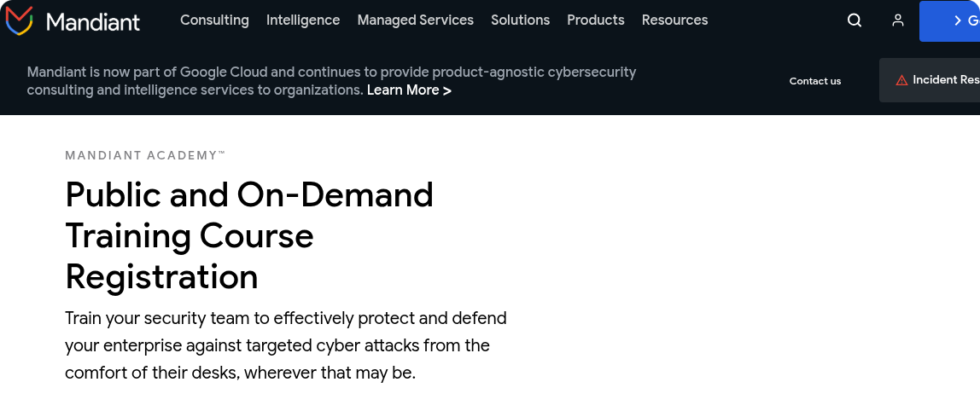Open the Resources menu
Viewport: 980px width, 411px height.
tap(674, 20)
